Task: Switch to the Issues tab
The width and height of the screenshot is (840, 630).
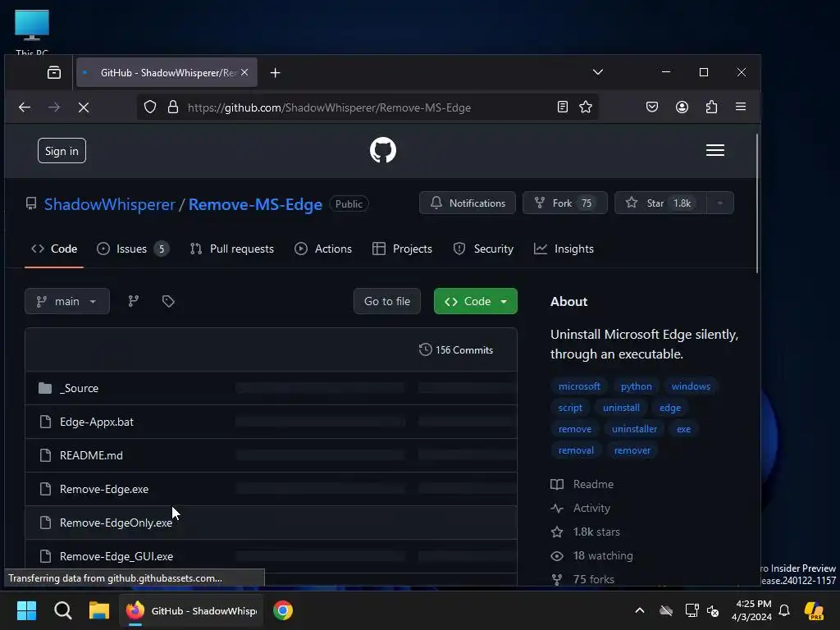Action: point(133,249)
